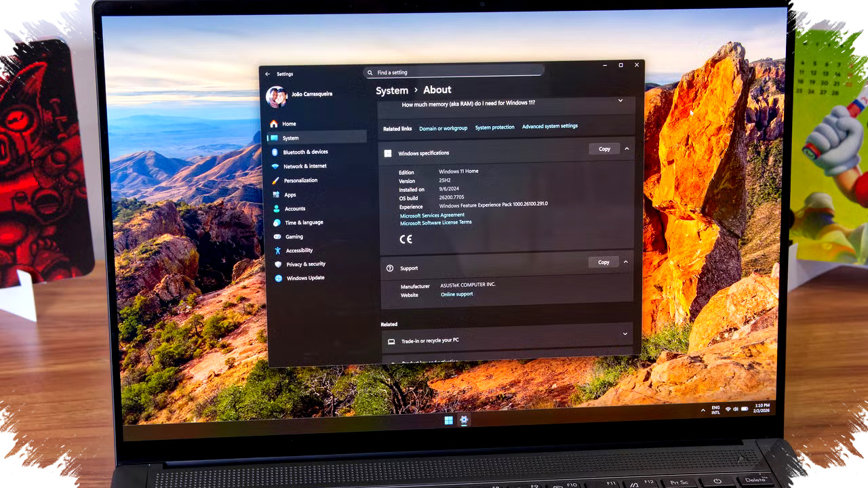The width and height of the screenshot is (868, 488).
Task: Open Privacy & security settings
Action: coord(306,264)
